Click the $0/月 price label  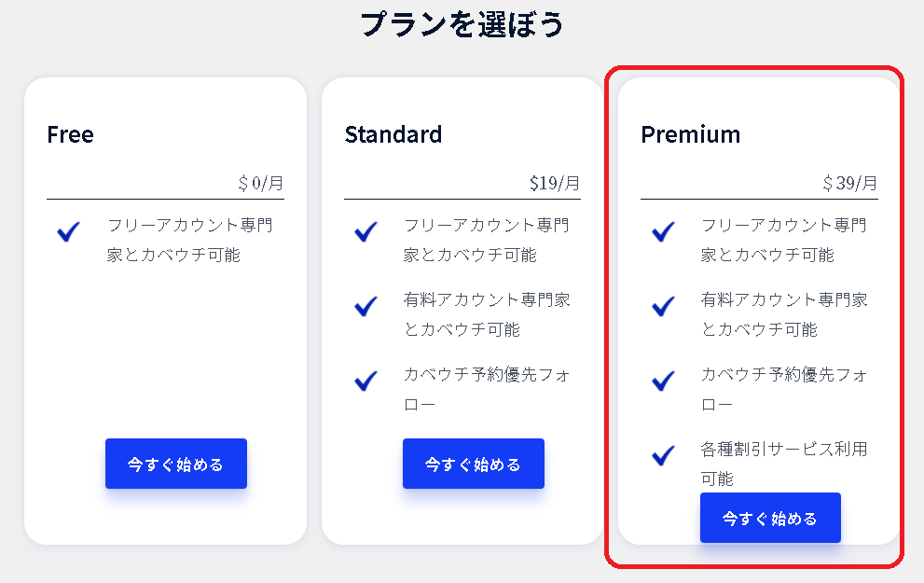tap(260, 183)
